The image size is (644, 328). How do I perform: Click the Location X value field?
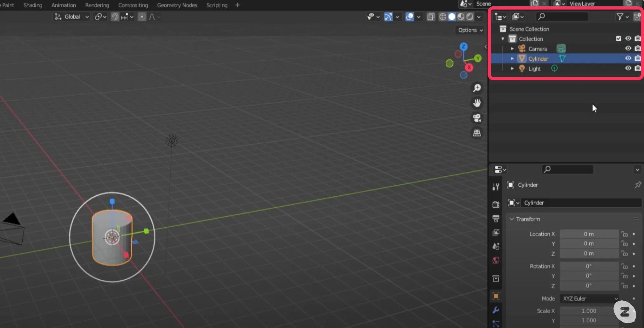(x=589, y=234)
